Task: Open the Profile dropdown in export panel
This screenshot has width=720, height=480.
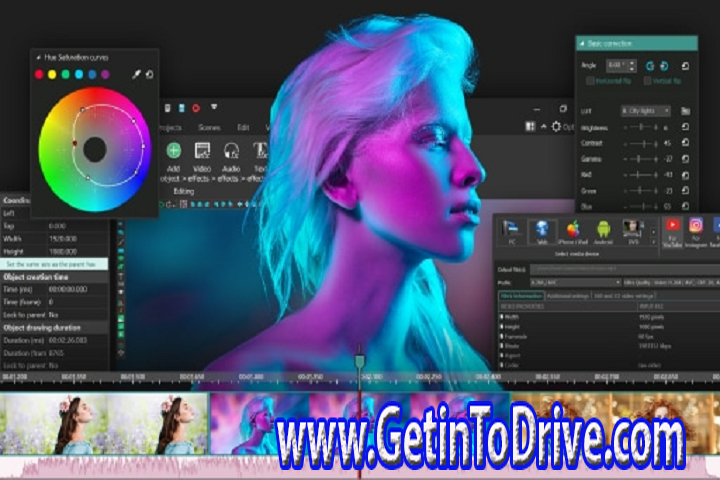Action: tap(576, 282)
